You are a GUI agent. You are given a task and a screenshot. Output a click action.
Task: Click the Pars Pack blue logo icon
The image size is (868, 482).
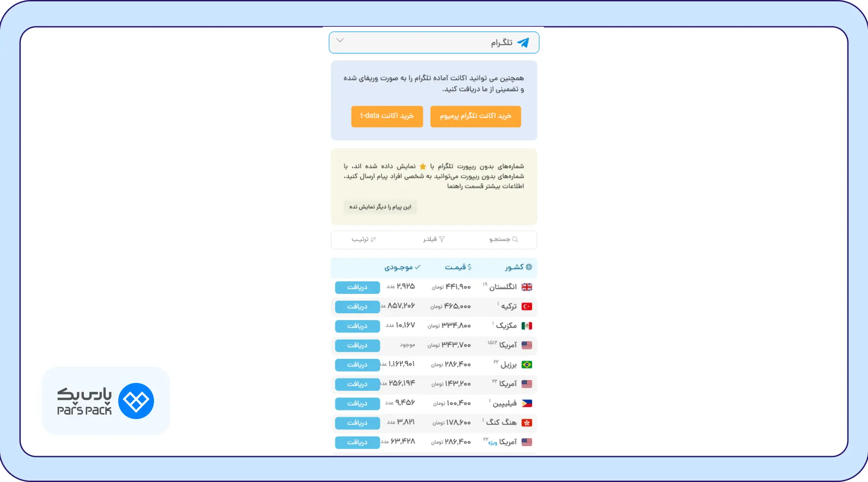tap(136, 401)
